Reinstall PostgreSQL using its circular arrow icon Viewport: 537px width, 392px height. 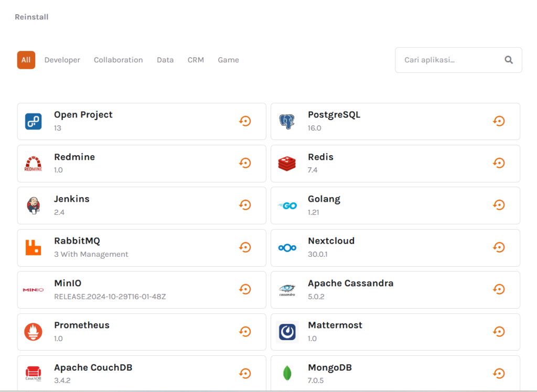click(499, 121)
